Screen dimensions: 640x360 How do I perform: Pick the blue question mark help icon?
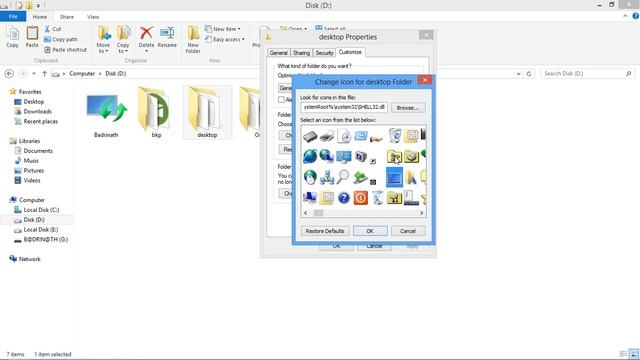pos(344,198)
